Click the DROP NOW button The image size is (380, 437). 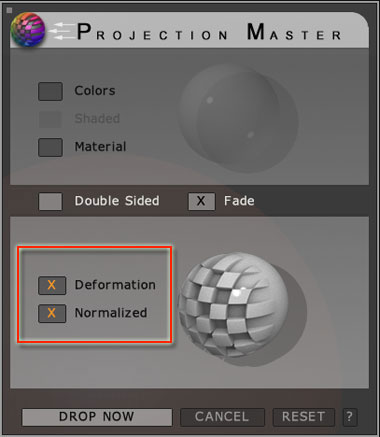coord(97,417)
